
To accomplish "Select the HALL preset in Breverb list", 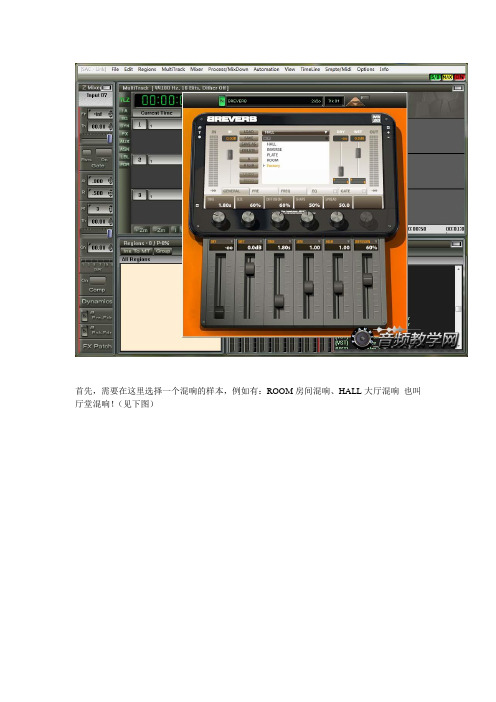I will click(x=271, y=144).
